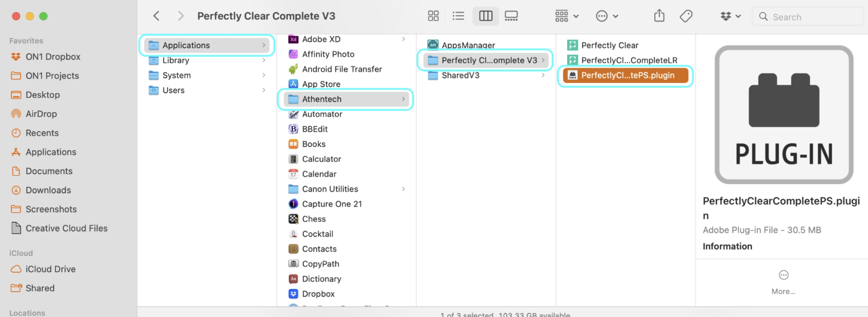Expand the Canon Utilities folder chevron

(403, 189)
